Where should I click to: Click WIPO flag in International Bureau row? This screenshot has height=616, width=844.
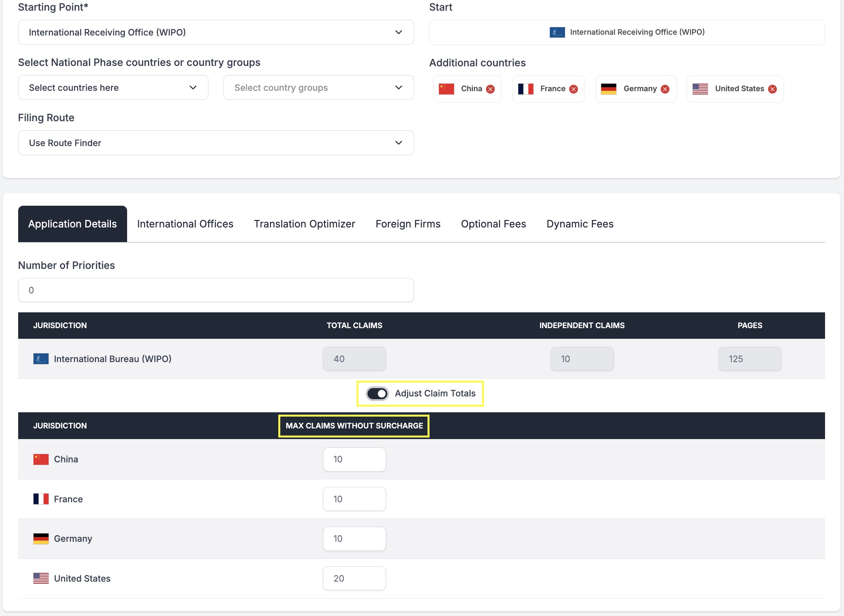point(41,359)
